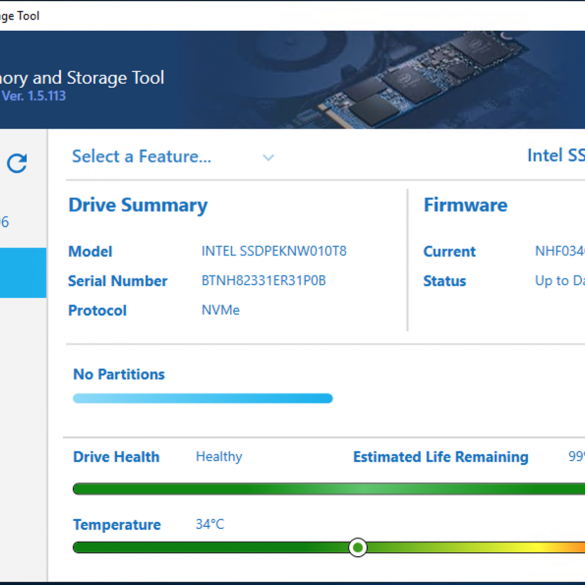585x585 pixels.
Task: Click the No Partitions label
Action: coord(119,374)
